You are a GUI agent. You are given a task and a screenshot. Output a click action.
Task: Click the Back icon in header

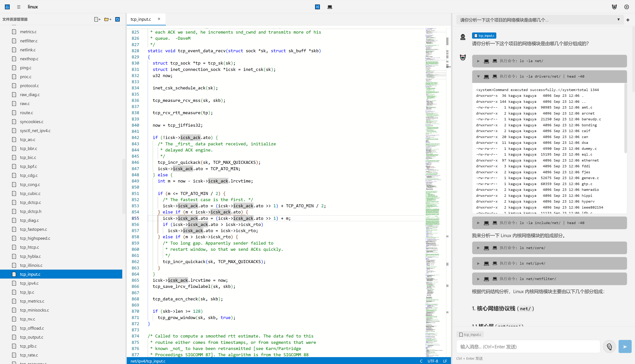tap(7, 7)
